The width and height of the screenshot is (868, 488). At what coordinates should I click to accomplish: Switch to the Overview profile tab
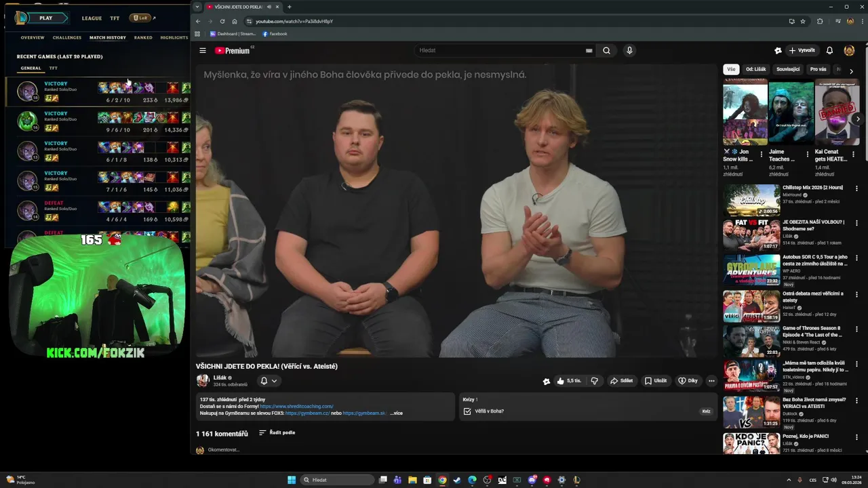(33, 38)
